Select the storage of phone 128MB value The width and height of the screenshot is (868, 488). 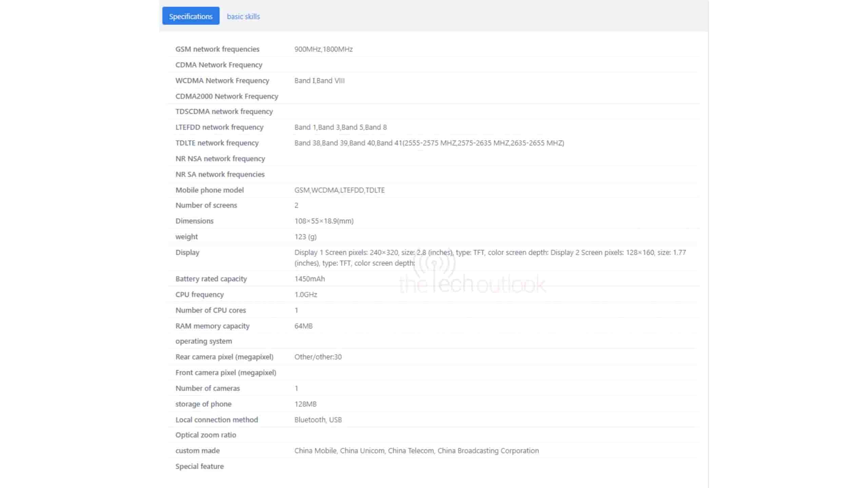[x=305, y=404]
